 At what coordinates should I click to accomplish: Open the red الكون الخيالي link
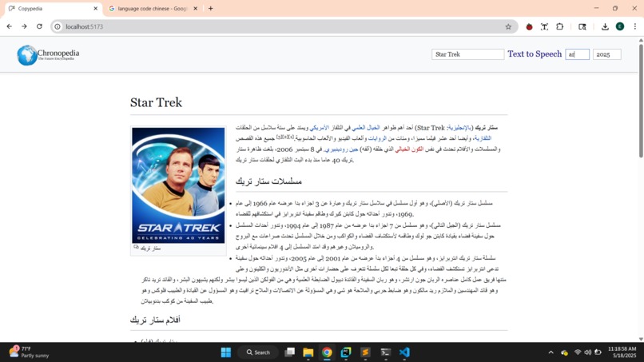coord(408,149)
